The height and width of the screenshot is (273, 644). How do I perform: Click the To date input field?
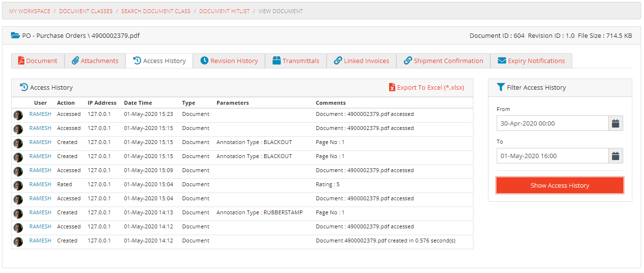coord(552,156)
